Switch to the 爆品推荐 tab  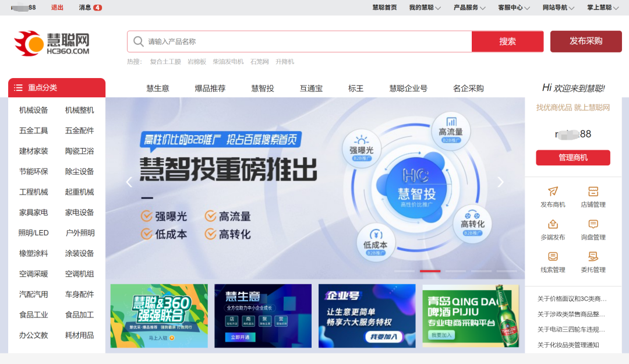pyautogui.click(x=210, y=89)
